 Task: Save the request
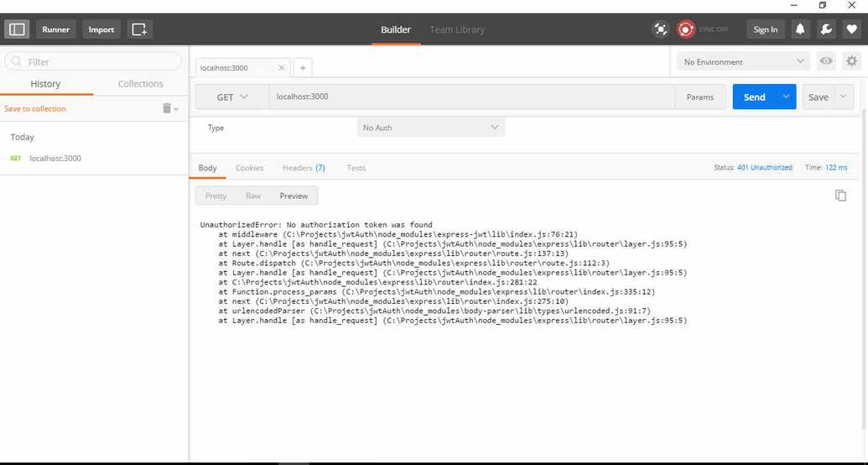819,97
